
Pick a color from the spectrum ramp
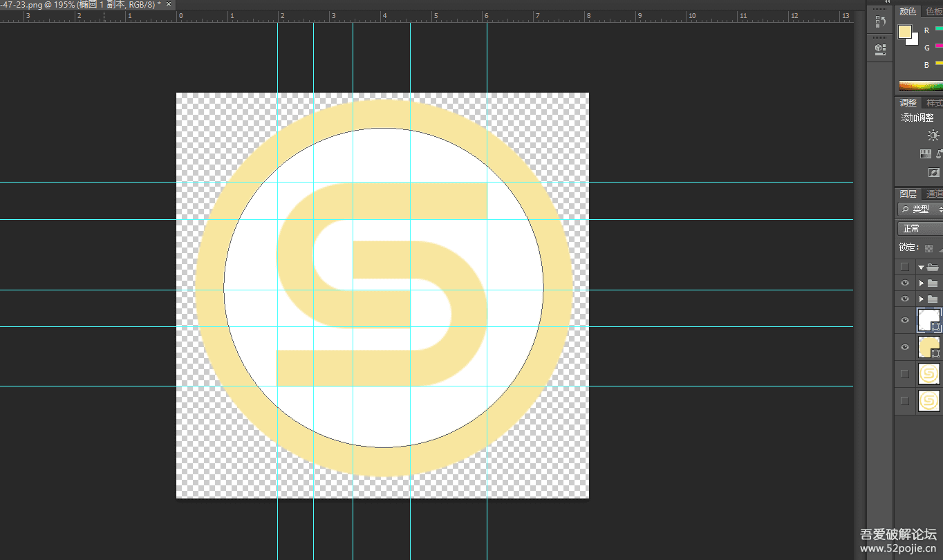coord(920,86)
